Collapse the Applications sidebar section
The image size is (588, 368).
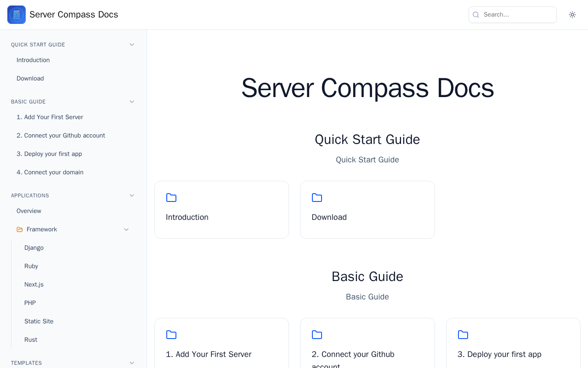point(132,195)
